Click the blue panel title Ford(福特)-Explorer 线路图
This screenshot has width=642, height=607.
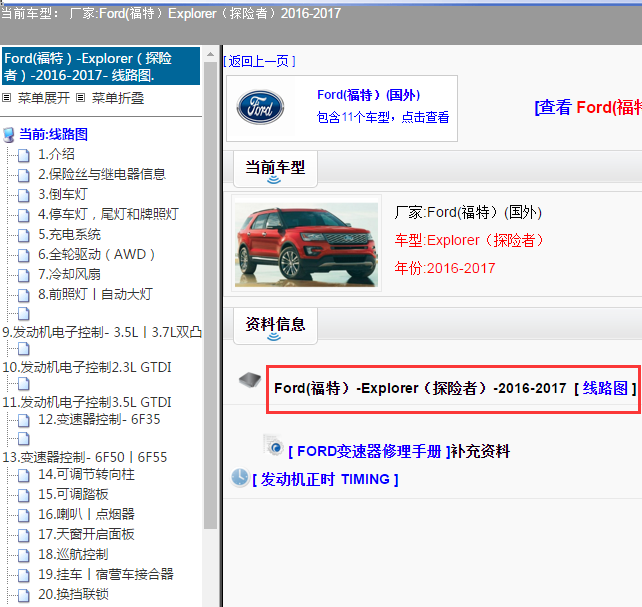pyautogui.click(x=101, y=66)
